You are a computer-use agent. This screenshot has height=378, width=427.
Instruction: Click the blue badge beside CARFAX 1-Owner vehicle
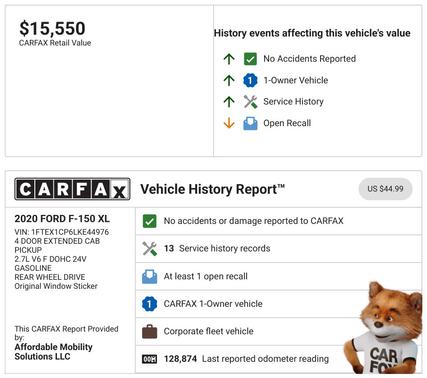149,304
